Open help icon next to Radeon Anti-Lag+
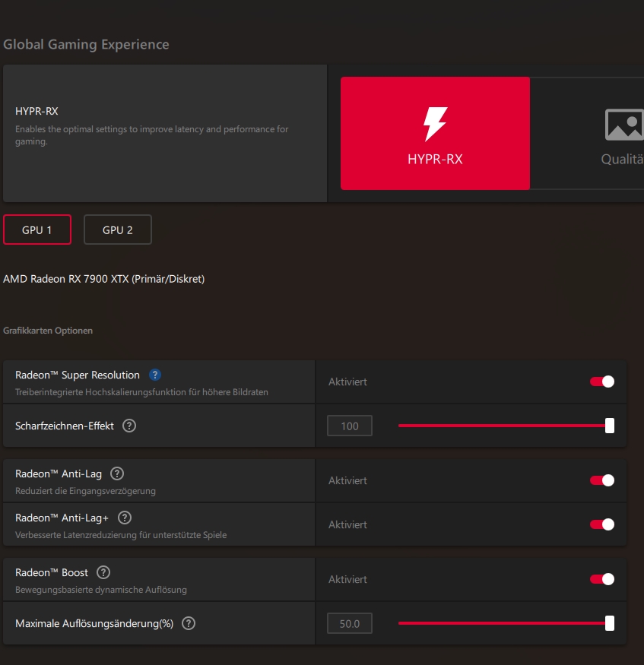Viewport: 644px width, 665px height. tap(124, 518)
